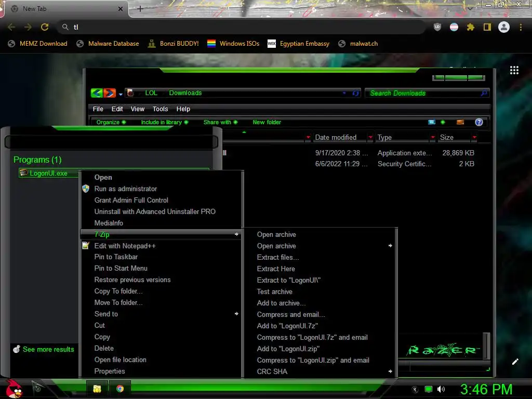532x399 pixels.
Task: Click the network monitor tray icon
Action: pyautogui.click(x=429, y=389)
